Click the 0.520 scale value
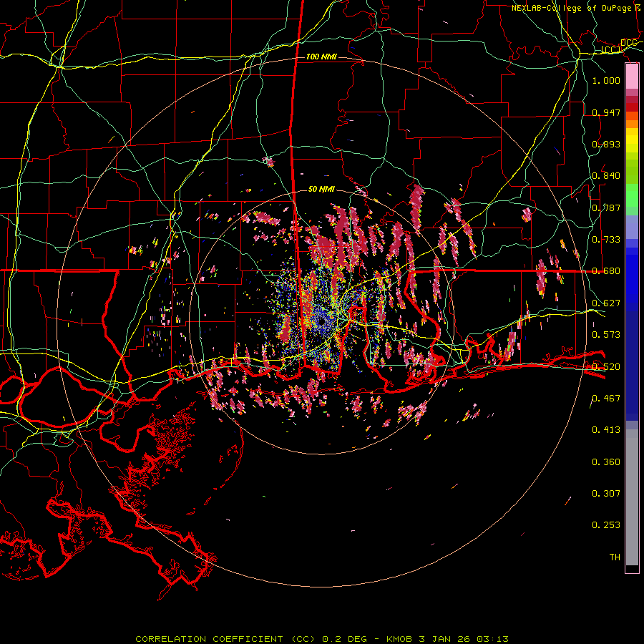This screenshot has width=644, height=644. [606, 367]
